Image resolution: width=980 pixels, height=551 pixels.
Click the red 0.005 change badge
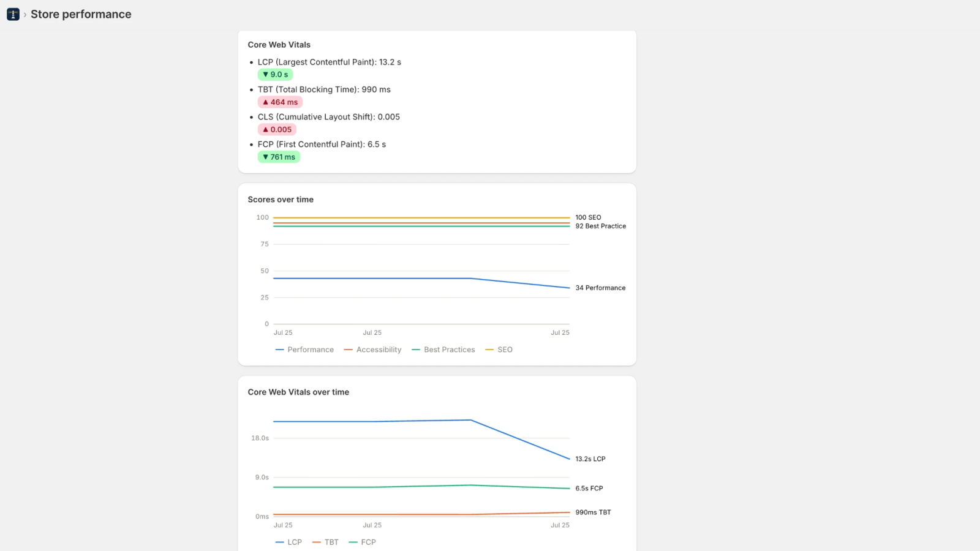pos(277,130)
